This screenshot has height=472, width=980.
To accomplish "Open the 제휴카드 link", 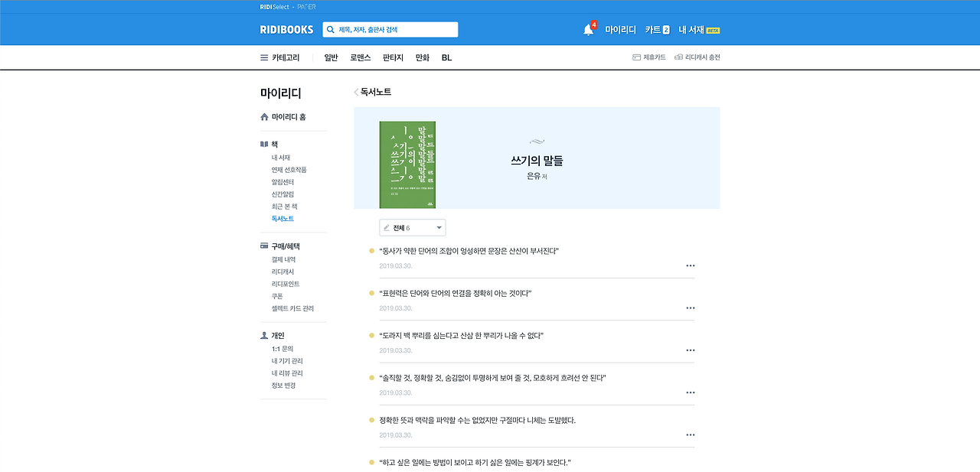I will click(654, 57).
